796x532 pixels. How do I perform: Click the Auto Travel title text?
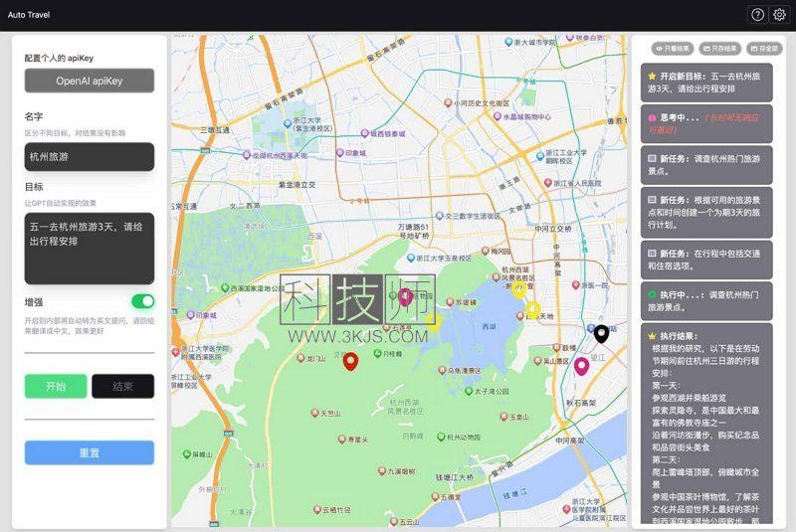pyautogui.click(x=29, y=15)
